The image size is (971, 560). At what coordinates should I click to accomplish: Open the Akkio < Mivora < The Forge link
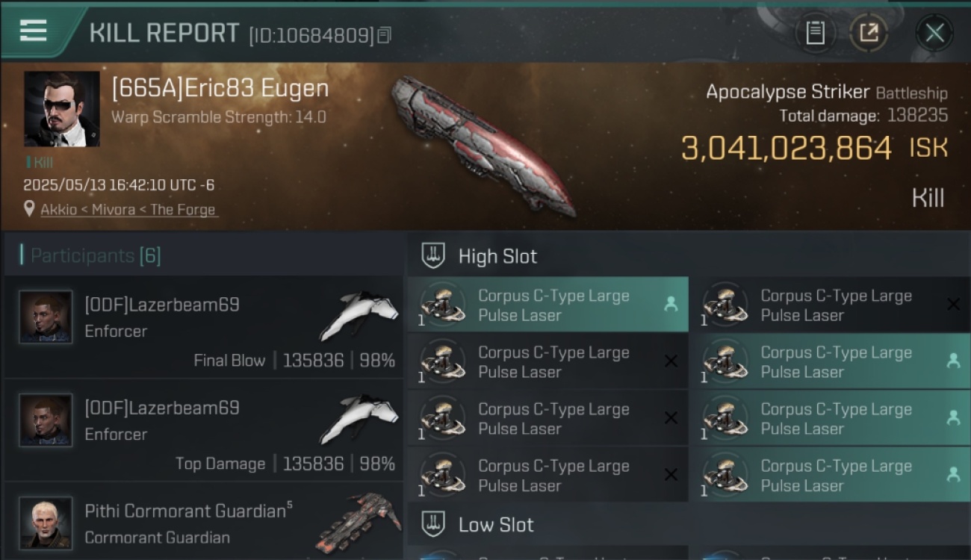128,210
